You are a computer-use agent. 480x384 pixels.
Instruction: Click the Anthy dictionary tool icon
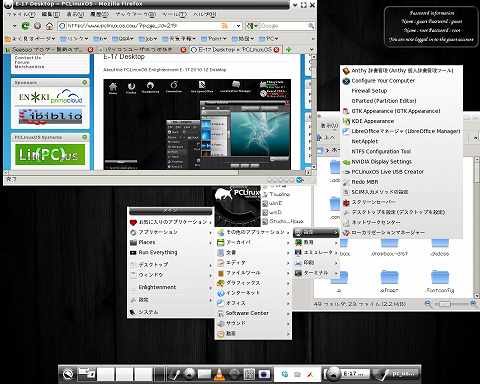(346, 71)
